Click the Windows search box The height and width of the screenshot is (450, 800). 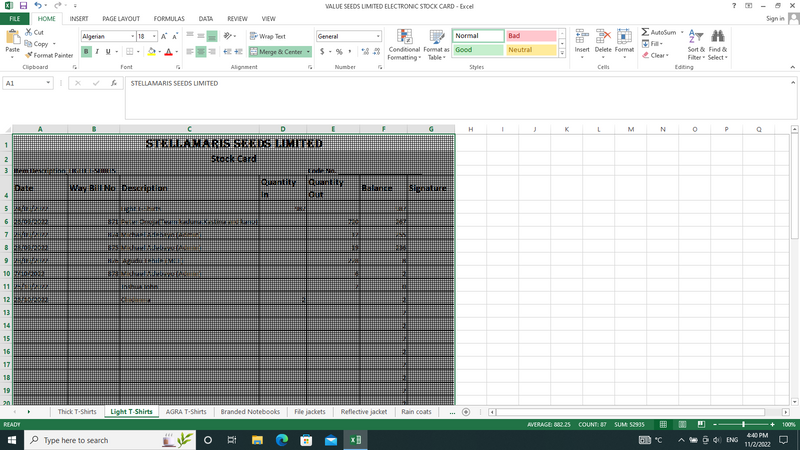(110, 440)
